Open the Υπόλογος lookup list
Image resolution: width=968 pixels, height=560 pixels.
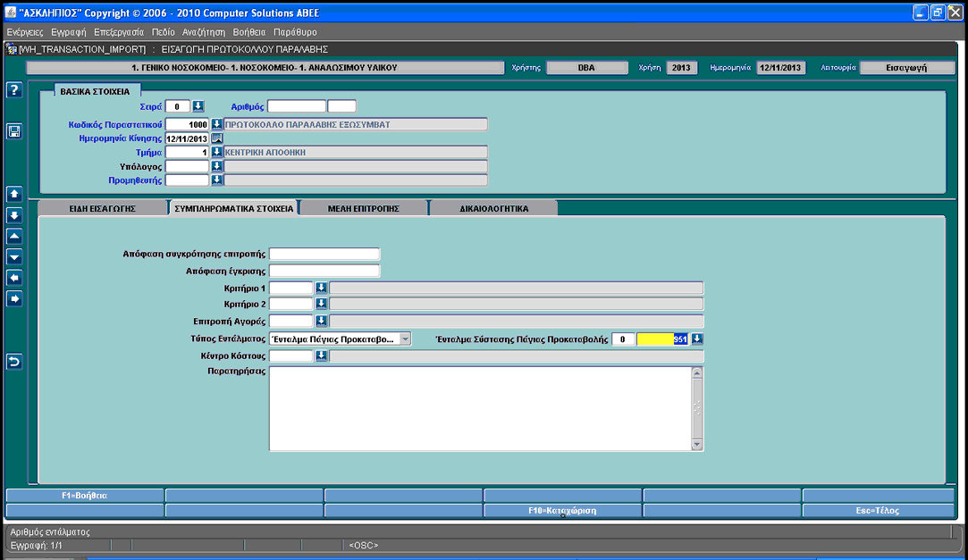point(216,166)
